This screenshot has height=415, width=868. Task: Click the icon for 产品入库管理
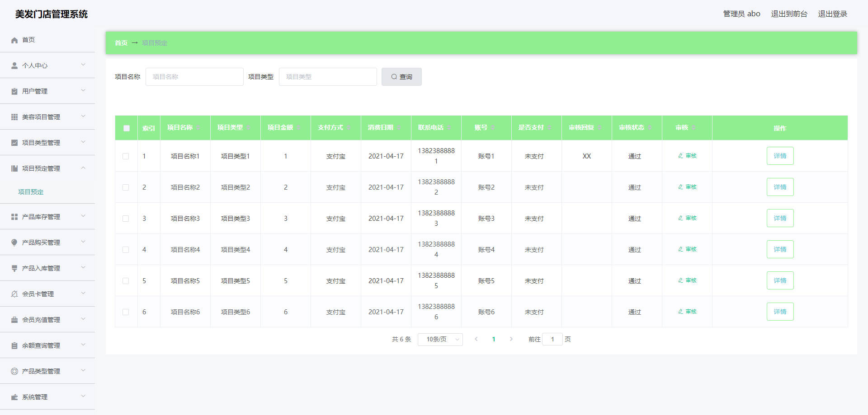click(x=14, y=268)
